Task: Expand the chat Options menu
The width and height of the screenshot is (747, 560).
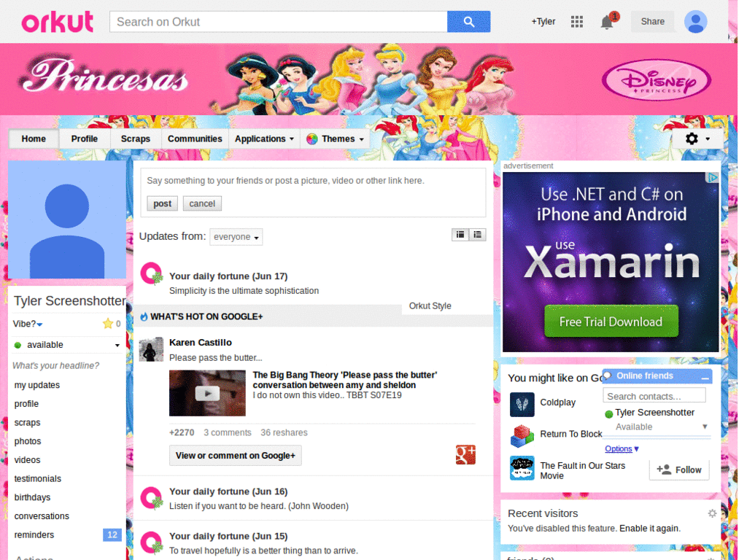Action: (x=622, y=448)
